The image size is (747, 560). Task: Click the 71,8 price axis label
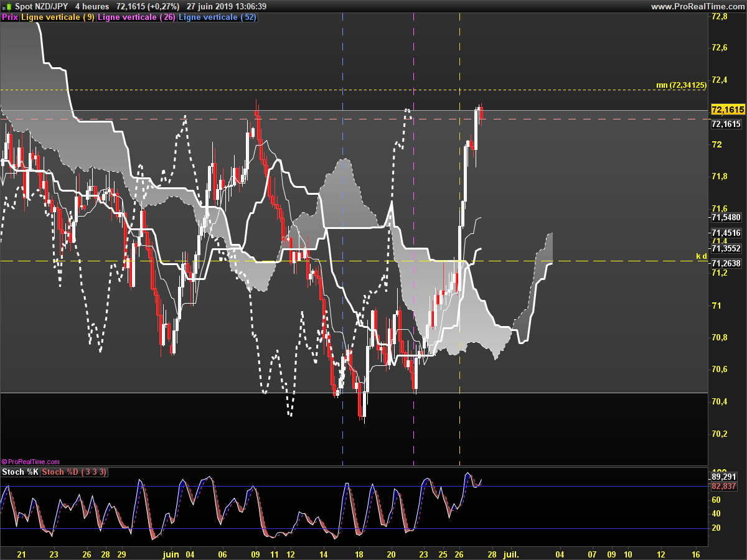719,177
